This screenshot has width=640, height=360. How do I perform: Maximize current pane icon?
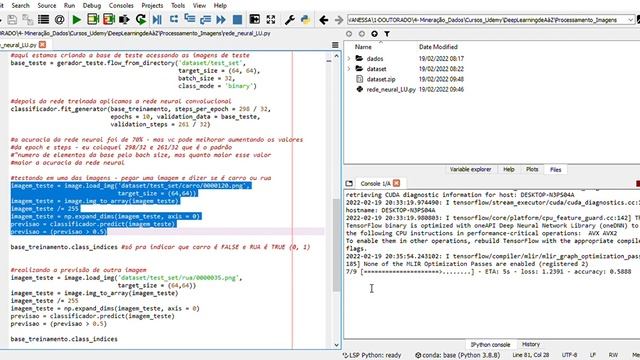(255, 20)
